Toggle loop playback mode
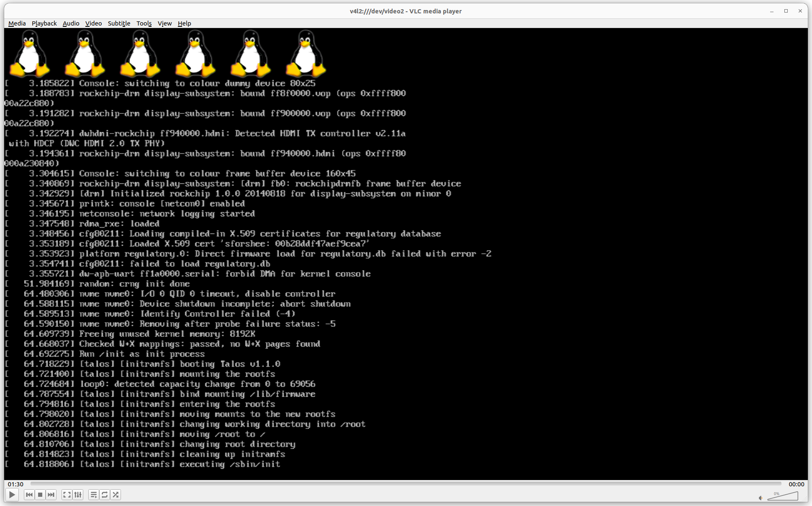This screenshot has height=506, width=812. click(x=105, y=495)
